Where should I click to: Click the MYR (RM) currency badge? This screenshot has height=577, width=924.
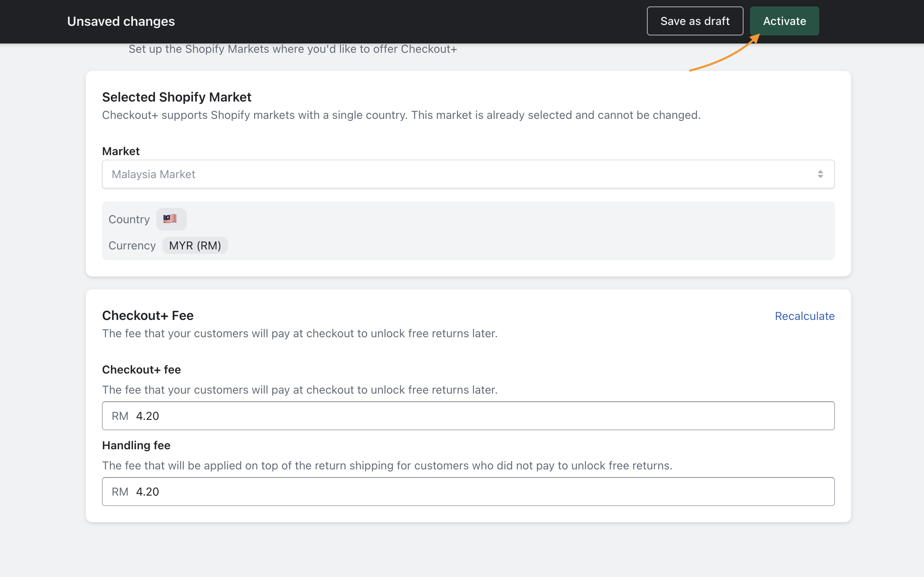195,245
